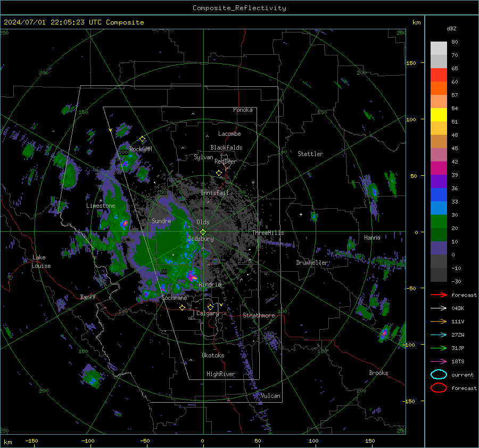Viewport: 479px width, 448px height.
Task: Click the Ponoka city label
Action: (x=243, y=110)
